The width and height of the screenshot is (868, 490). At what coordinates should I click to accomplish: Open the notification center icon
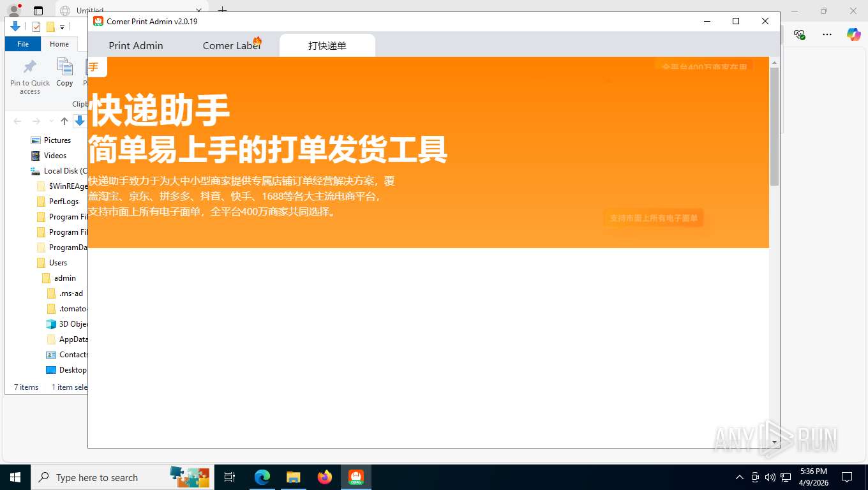coord(847,477)
